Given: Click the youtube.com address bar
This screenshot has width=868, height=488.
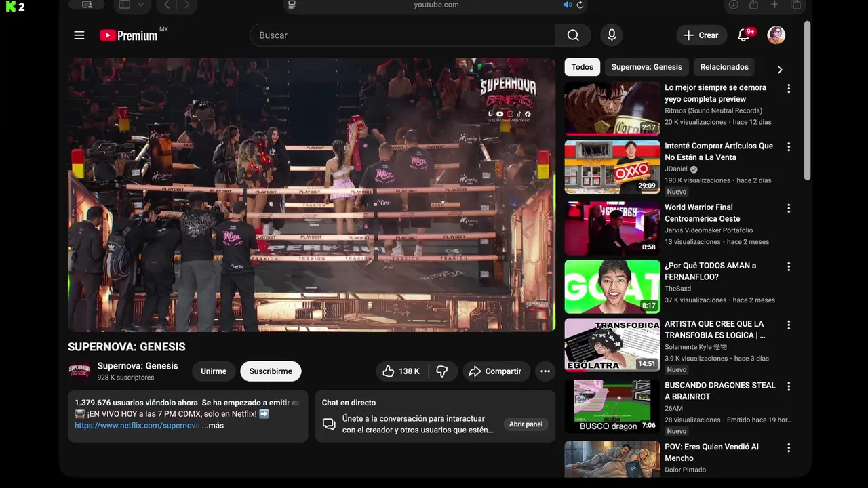Looking at the screenshot, I should point(436,5).
